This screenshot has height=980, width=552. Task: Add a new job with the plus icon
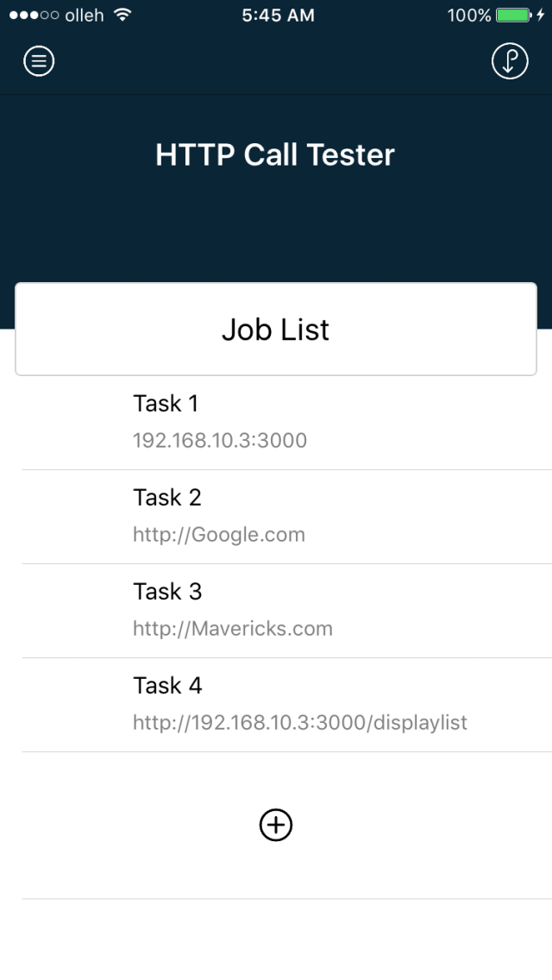point(276,825)
